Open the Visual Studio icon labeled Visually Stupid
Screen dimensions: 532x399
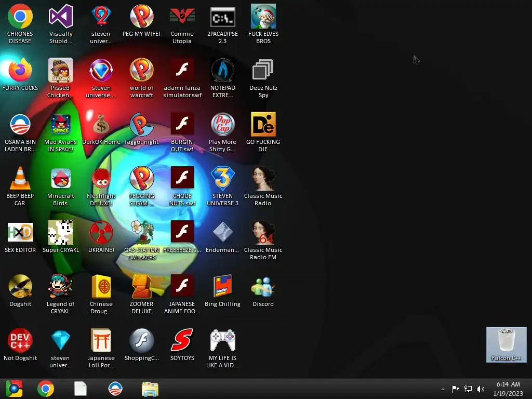tap(60, 16)
